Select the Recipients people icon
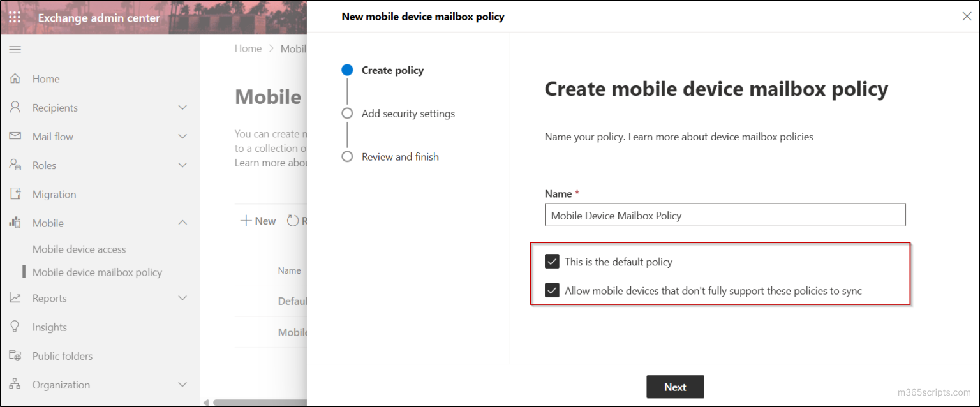The width and height of the screenshot is (980, 407). pos(15,107)
